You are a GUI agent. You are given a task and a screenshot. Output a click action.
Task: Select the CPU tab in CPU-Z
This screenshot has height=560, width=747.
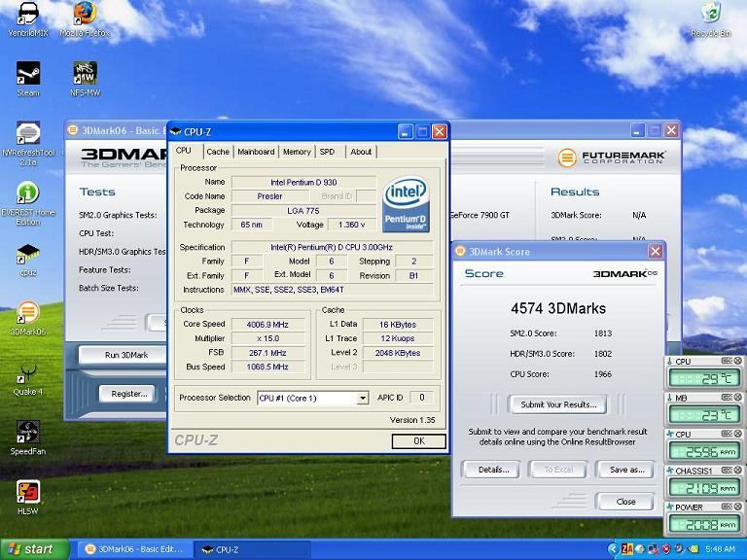[x=184, y=151]
